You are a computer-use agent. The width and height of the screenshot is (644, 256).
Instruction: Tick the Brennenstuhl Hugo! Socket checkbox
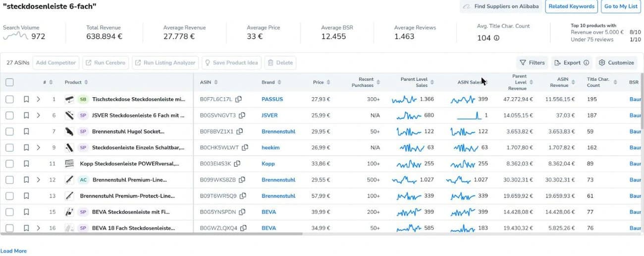10,131
